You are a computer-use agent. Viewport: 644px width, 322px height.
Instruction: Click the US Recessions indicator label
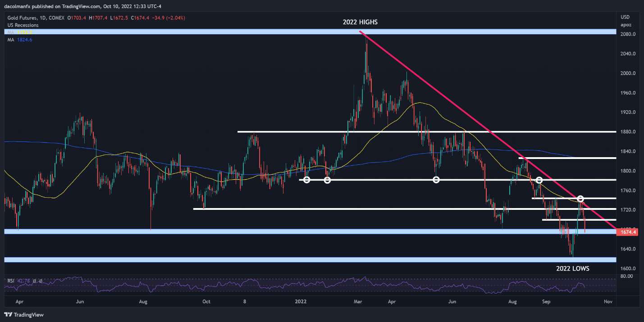(x=23, y=25)
